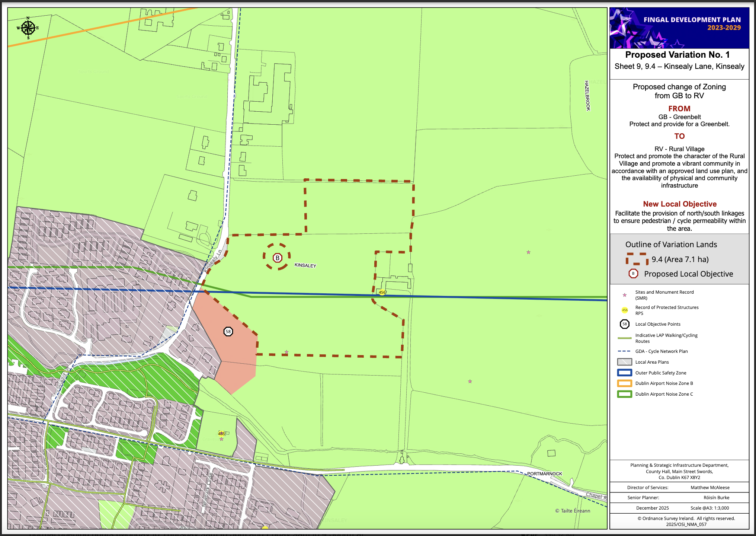The image size is (756, 536).
Task: Click the Outline of Variation Lands dashed legend symbol
Action: tap(637, 259)
